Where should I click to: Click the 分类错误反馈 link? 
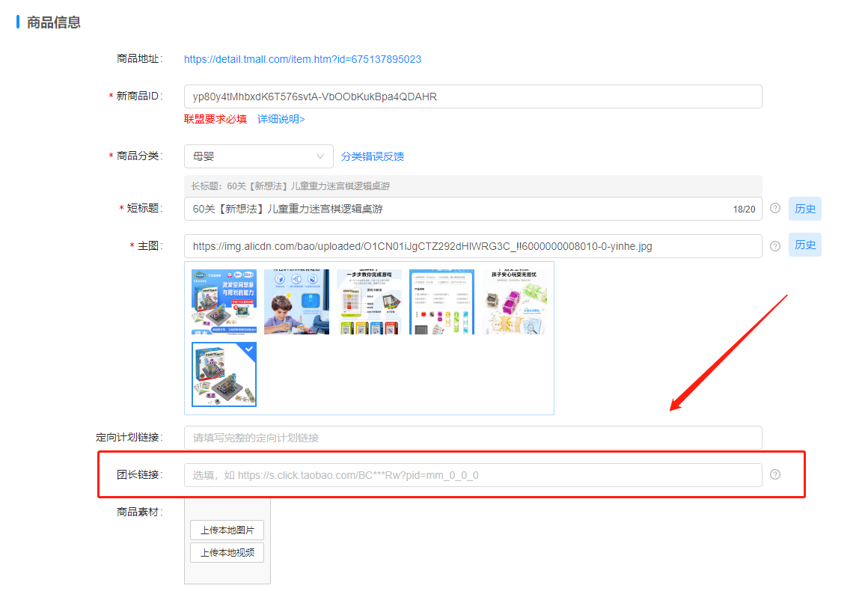pos(372,156)
